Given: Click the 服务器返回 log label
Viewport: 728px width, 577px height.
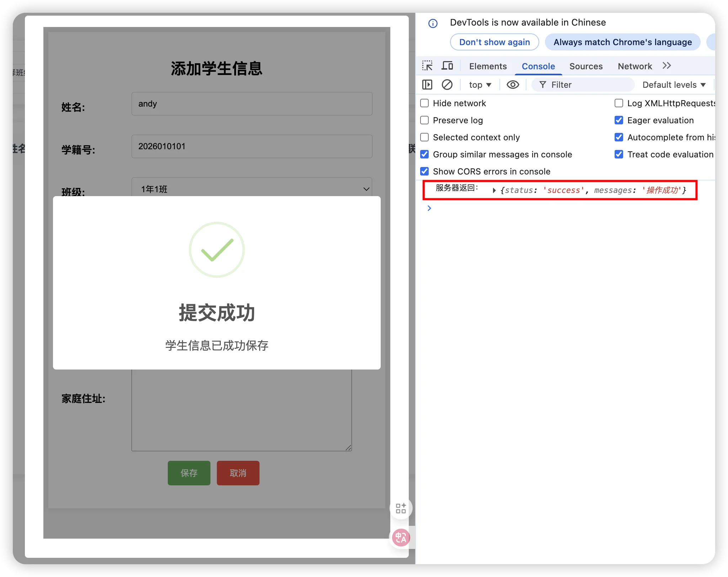Looking at the screenshot, I should click(x=457, y=188).
